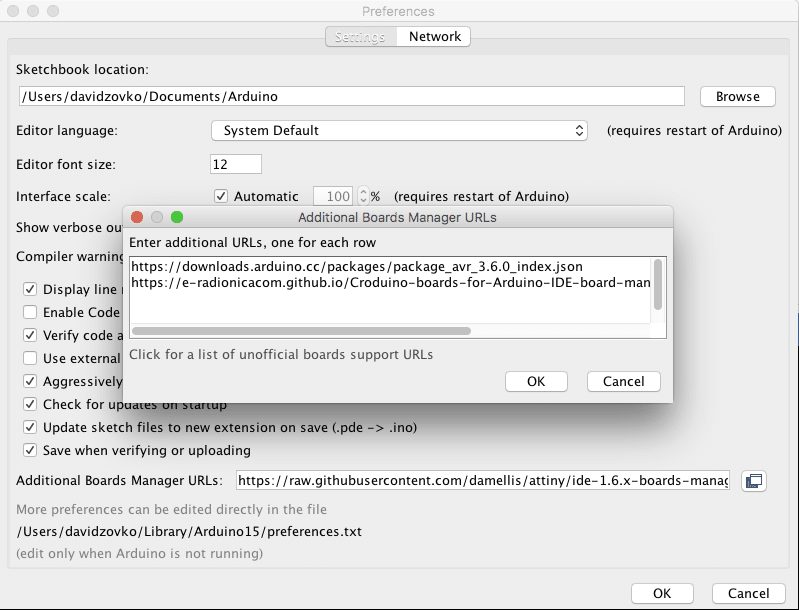Disable Save when verifying or uploading
Image resolution: width=799 pixels, height=610 pixels.
click(x=30, y=450)
